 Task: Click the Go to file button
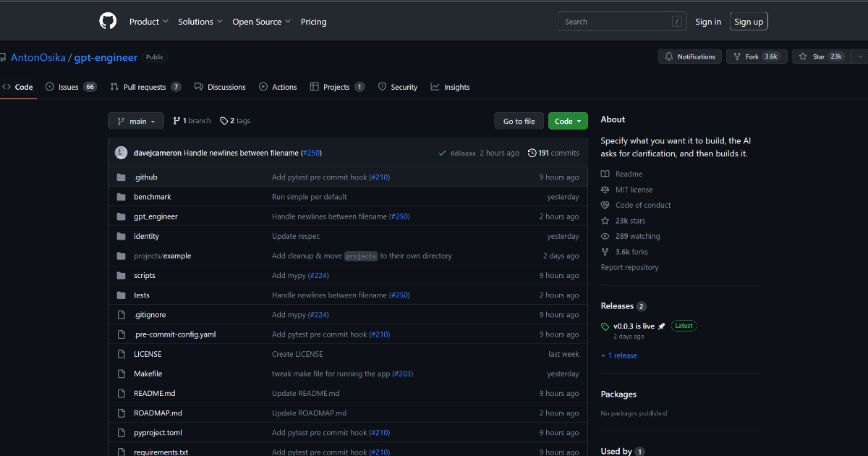pyautogui.click(x=519, y=121)
